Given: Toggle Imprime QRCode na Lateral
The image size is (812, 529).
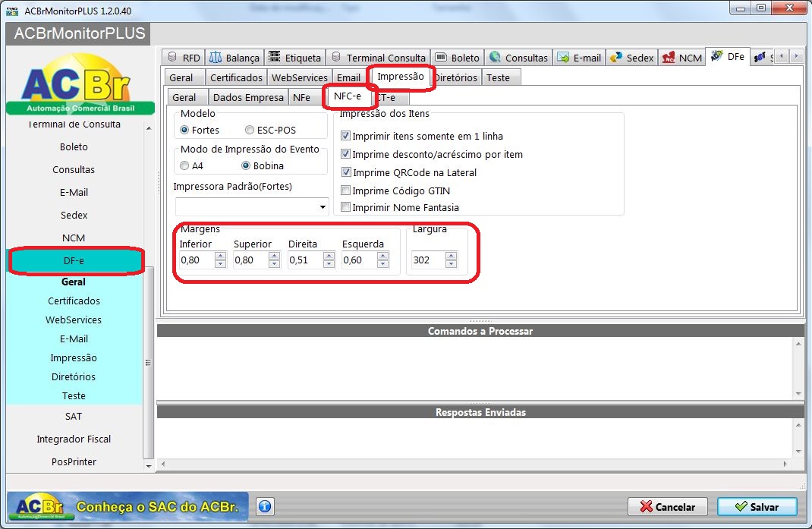Looking at the screenshot, I should 345,172.
